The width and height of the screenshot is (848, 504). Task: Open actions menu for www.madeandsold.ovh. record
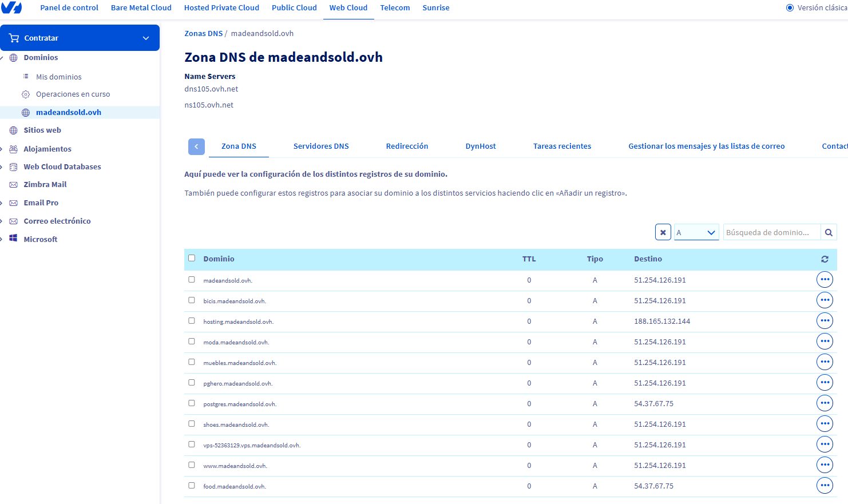pyautogui.click(x=825, y=465)
